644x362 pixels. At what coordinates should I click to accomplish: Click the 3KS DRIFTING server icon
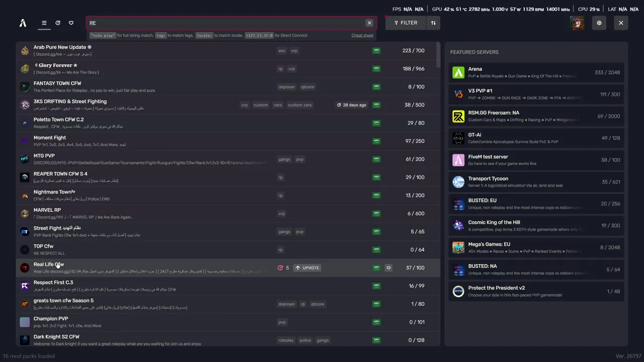click(25, 105)
